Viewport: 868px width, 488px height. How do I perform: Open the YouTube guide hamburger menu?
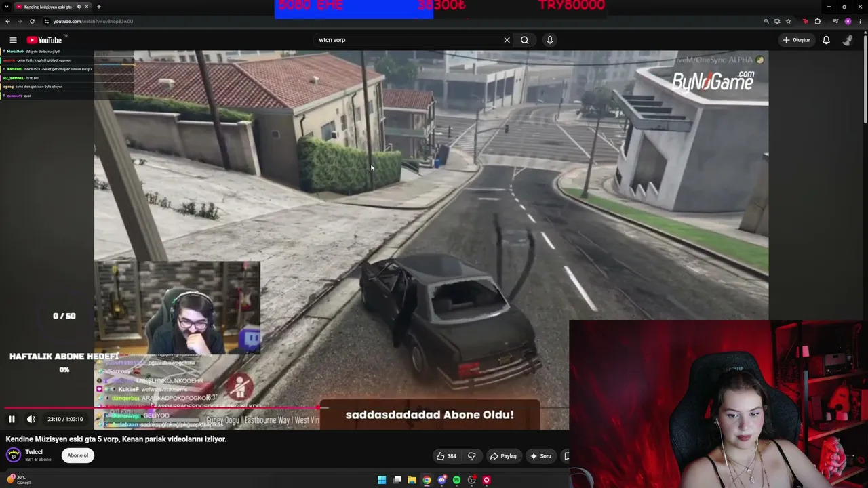(13, 40)
